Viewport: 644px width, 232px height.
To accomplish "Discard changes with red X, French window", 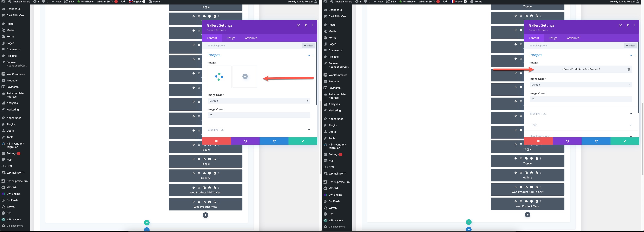I will (538, 141).
